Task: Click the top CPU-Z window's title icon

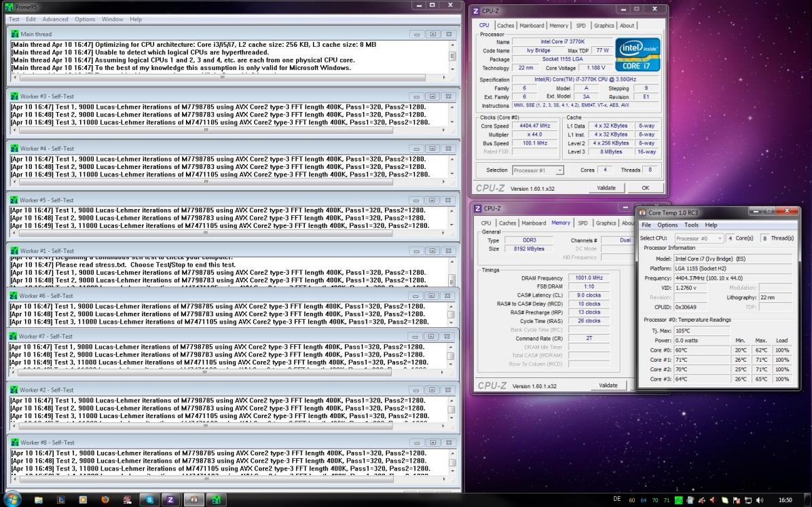Action: 476,10
